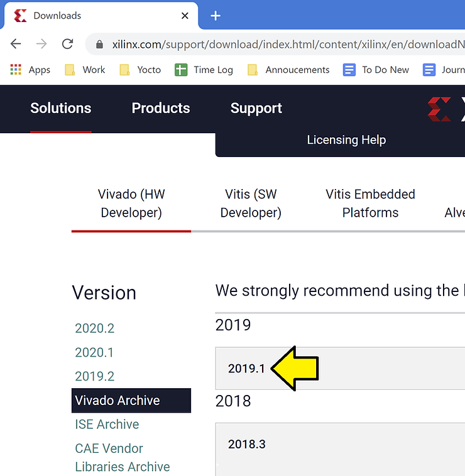Open the Apps grid bookmark
465x476 pixels.
30,70
